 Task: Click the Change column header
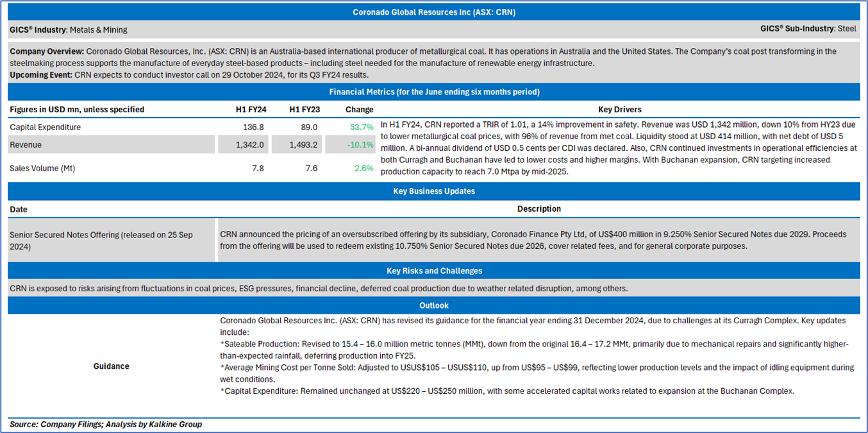359,110
